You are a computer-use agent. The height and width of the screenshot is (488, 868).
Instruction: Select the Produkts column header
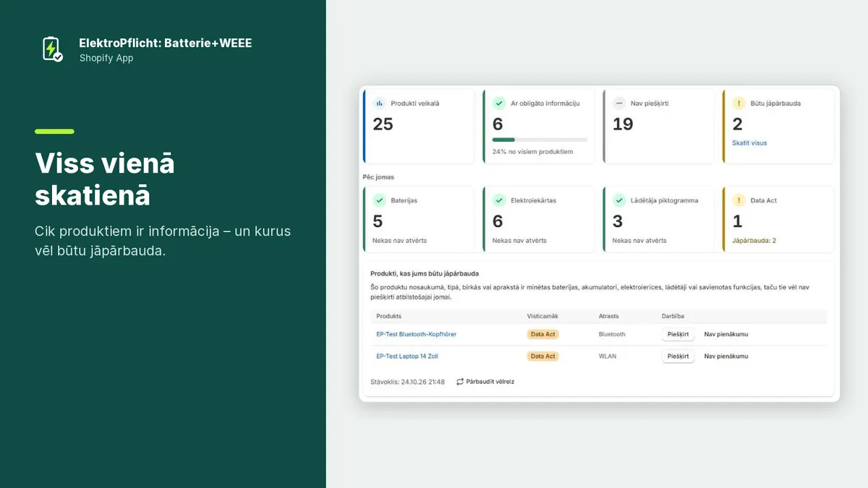pyautogui.click(x=389, y=316)
